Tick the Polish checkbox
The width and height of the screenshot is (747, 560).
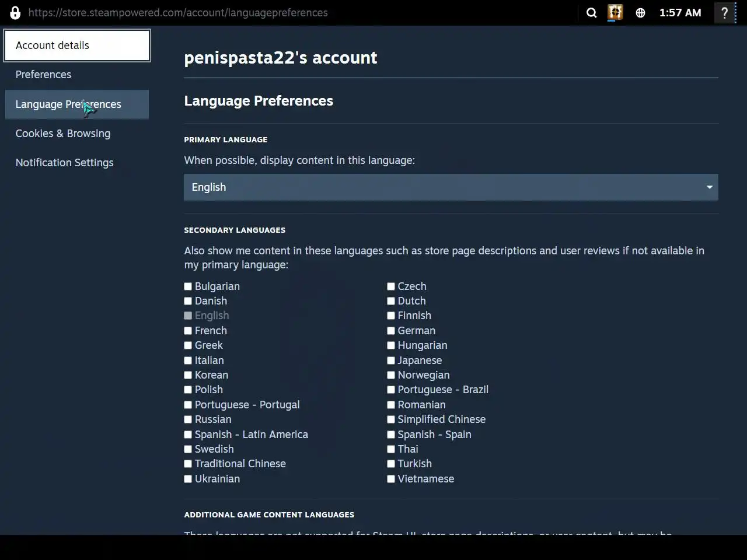188,390
